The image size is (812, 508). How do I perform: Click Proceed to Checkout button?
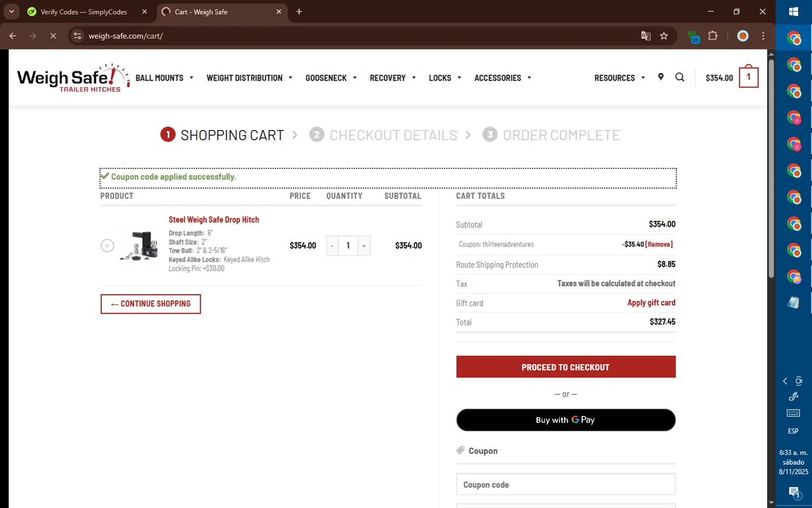click(x=566, y=367)
